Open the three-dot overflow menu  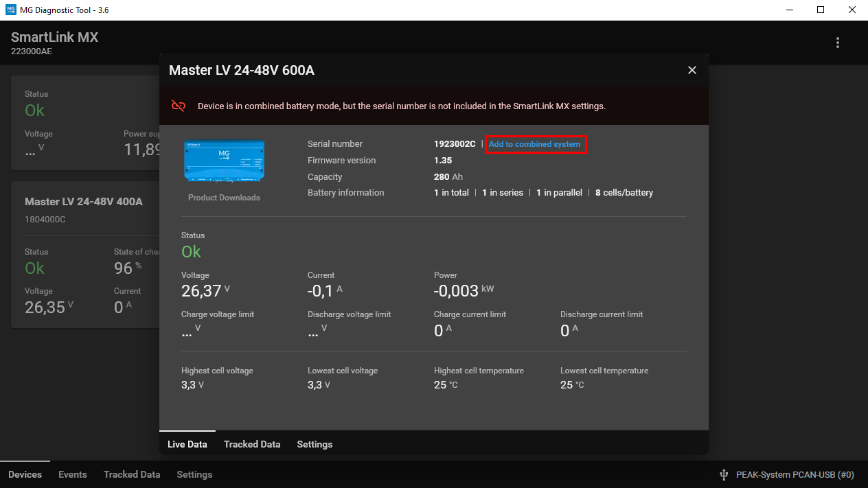pyautogui.click(x=838, y=43)
